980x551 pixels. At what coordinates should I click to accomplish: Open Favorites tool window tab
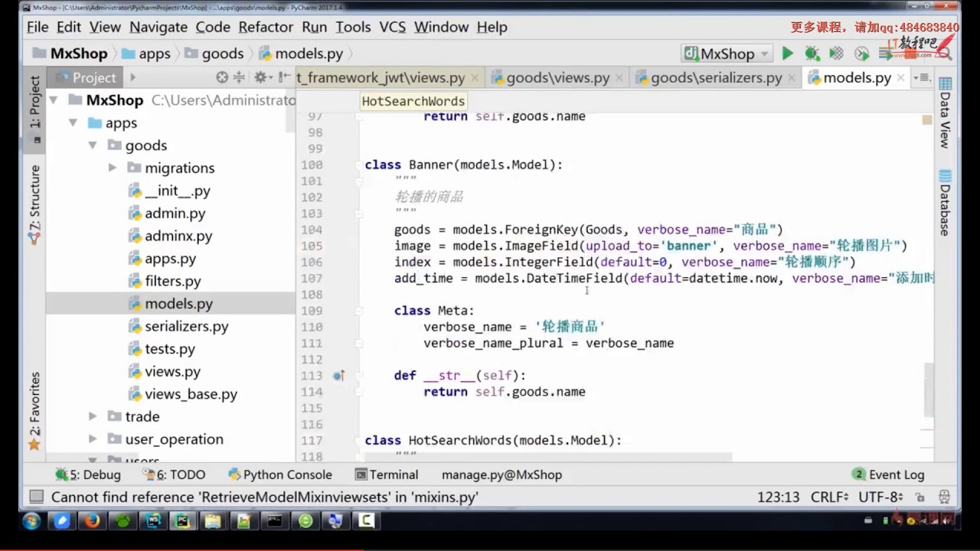pos(34,411)
